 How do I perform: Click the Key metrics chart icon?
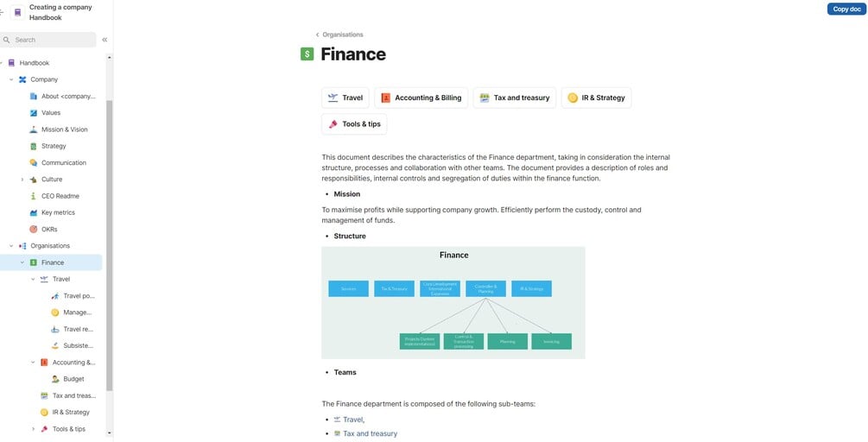coord(34,212)
